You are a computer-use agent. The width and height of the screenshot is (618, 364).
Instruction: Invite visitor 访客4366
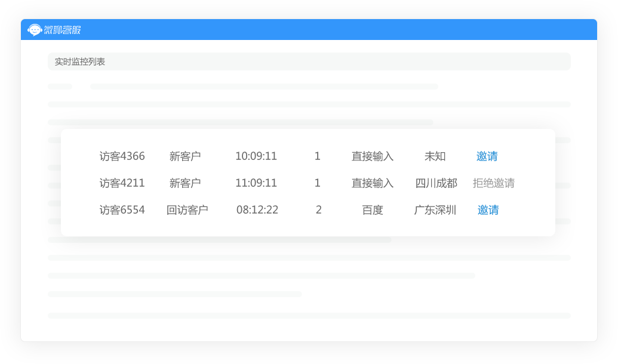487,156
